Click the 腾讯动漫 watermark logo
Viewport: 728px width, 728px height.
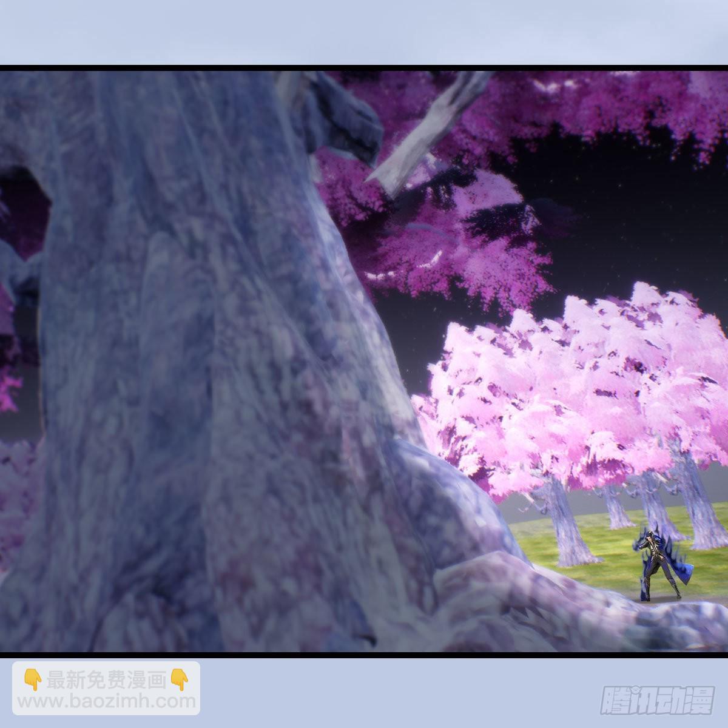pos(657,699)
